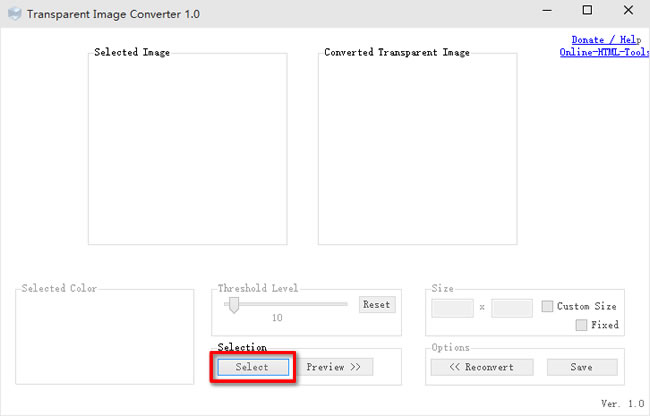This screenshot has height=416, width=650.
Task: Open the Preview >> conversion
Action: [334, 367]
